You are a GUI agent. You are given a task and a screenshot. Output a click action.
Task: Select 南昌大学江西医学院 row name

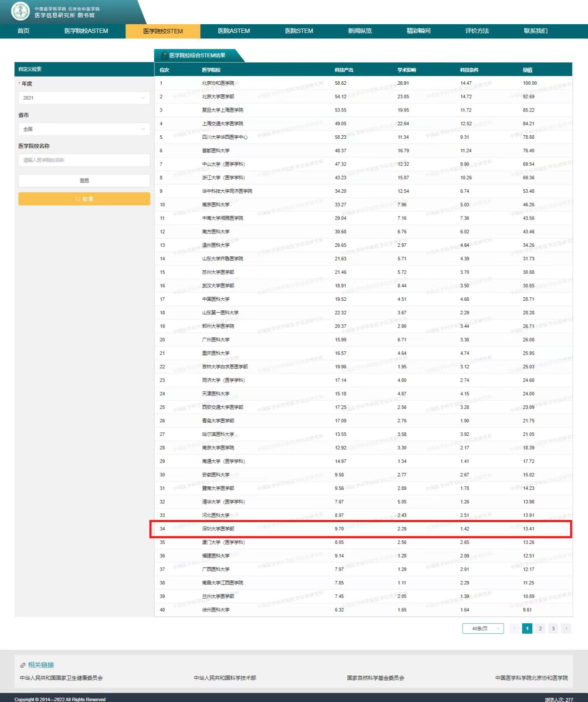(223, 583)
